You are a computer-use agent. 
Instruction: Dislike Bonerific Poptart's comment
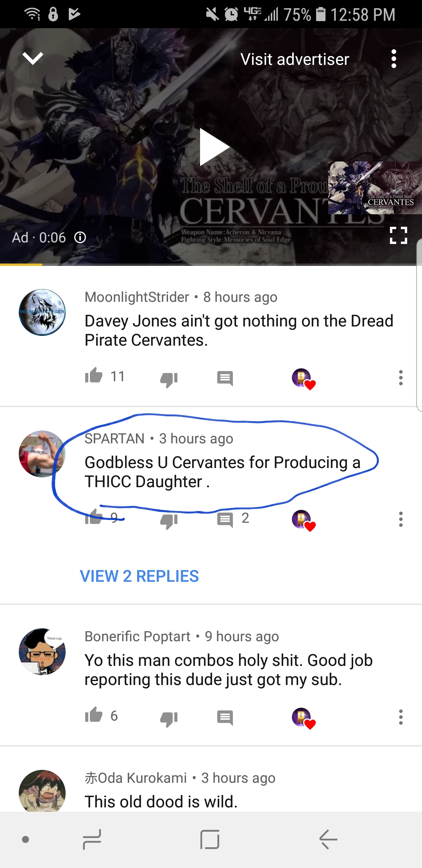169,719
